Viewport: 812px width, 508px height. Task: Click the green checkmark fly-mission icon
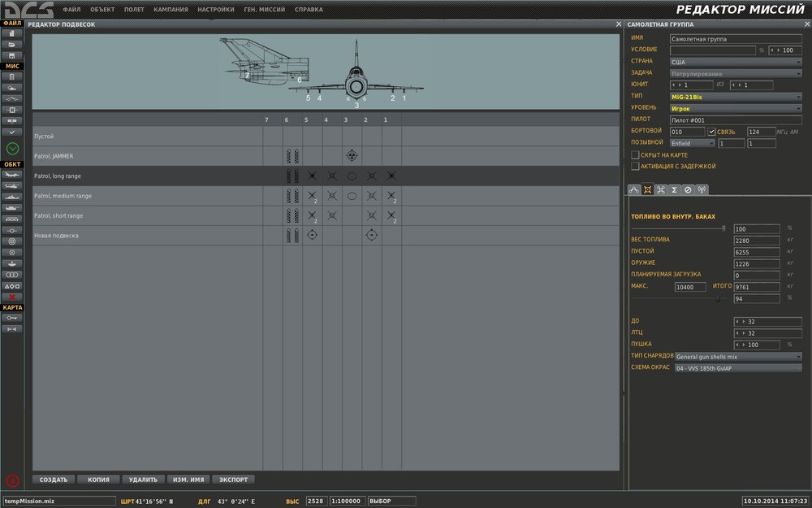point(12,148)
